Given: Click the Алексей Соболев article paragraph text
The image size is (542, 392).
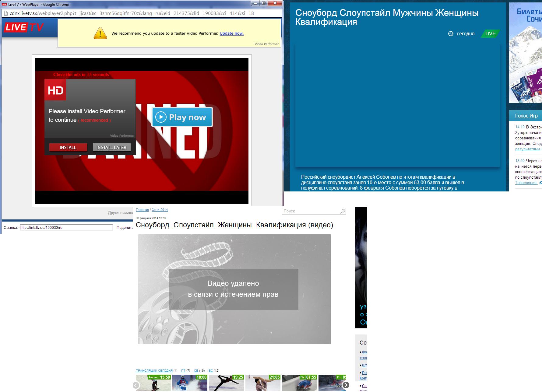Looking at the screenshot, I should pos(382,182).
